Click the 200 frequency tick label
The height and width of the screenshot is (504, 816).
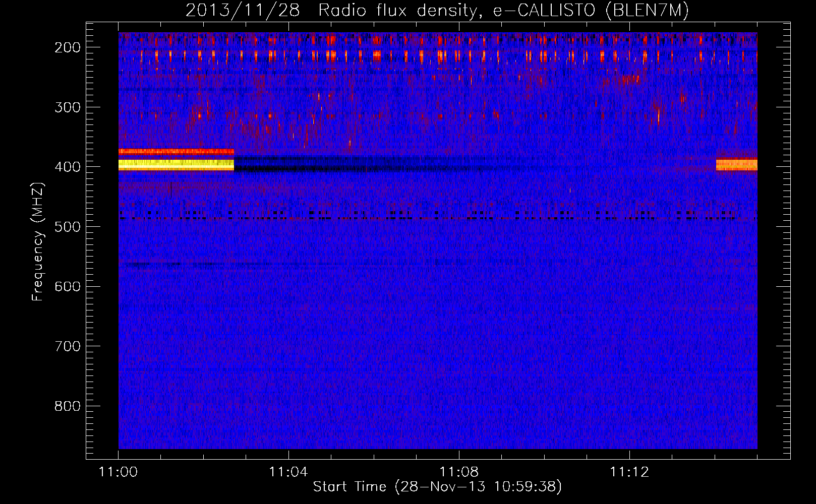pos(68,47)
